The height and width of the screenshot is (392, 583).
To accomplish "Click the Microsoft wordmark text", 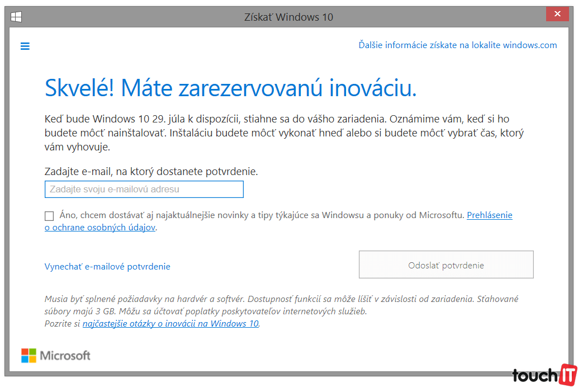I will pos(65,356).
